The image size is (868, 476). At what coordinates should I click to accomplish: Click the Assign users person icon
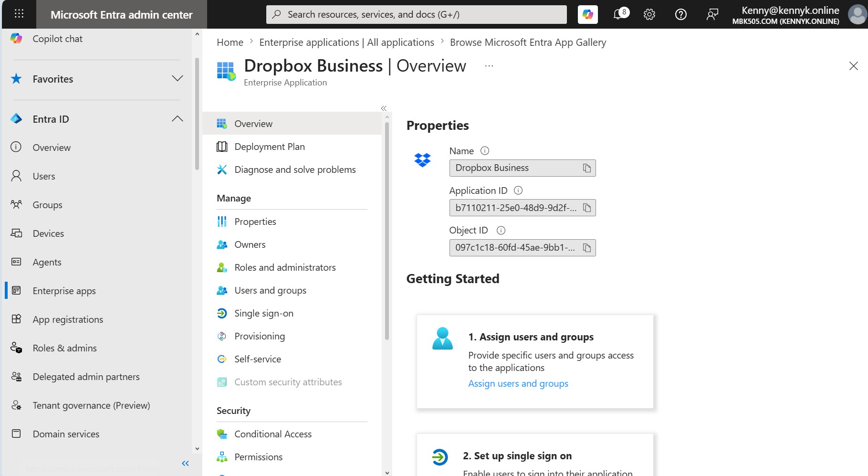(x=442, y=338)
